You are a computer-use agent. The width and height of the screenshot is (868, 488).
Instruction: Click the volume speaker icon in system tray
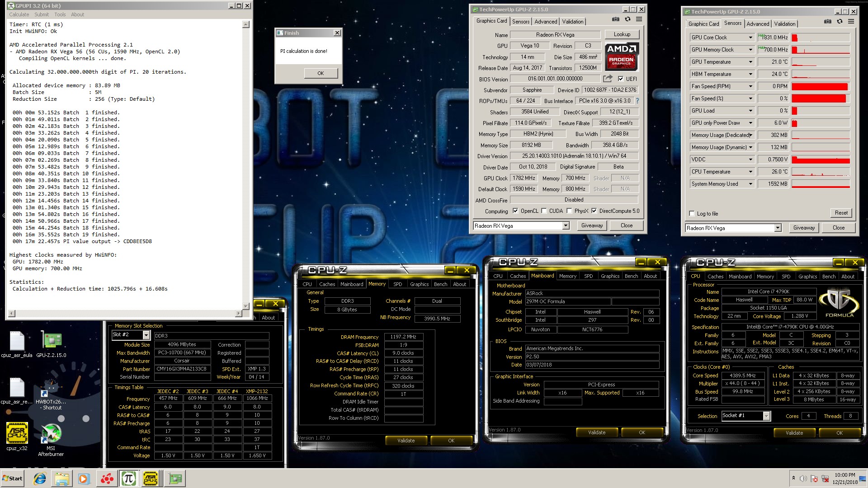click(x=803, y=479)
